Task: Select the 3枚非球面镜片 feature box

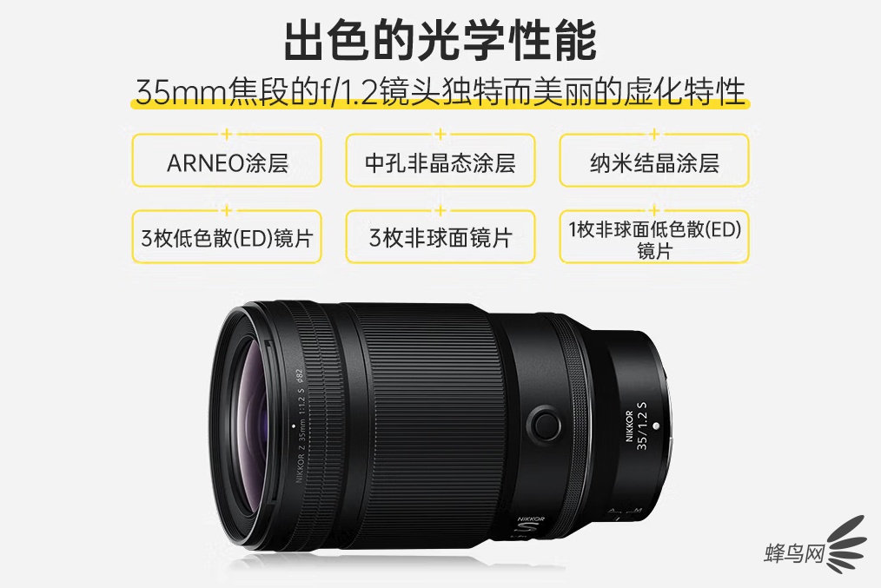Action: tap(440, 236)
